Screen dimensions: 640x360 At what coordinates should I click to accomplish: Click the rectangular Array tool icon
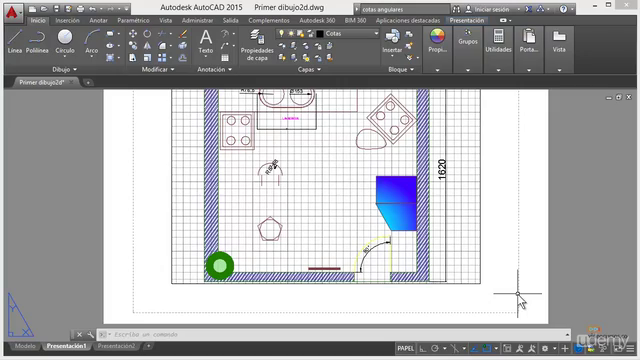(x=162, y=58)
